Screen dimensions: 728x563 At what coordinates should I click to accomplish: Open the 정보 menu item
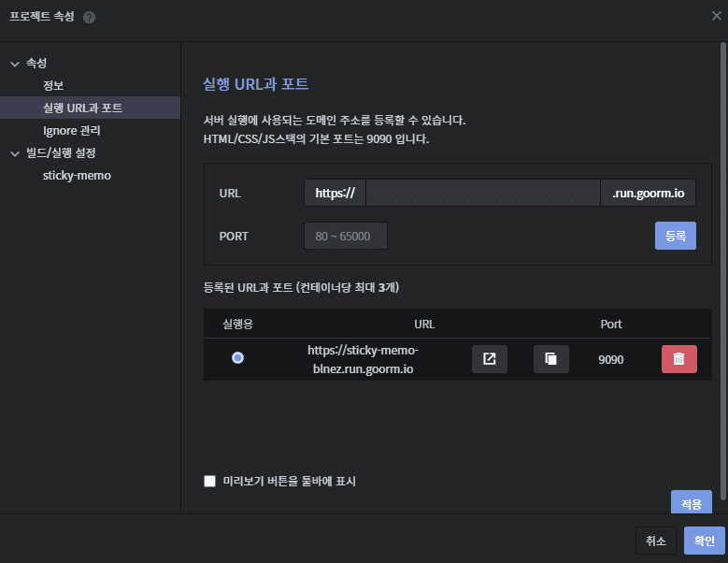[x=53, y=86]
